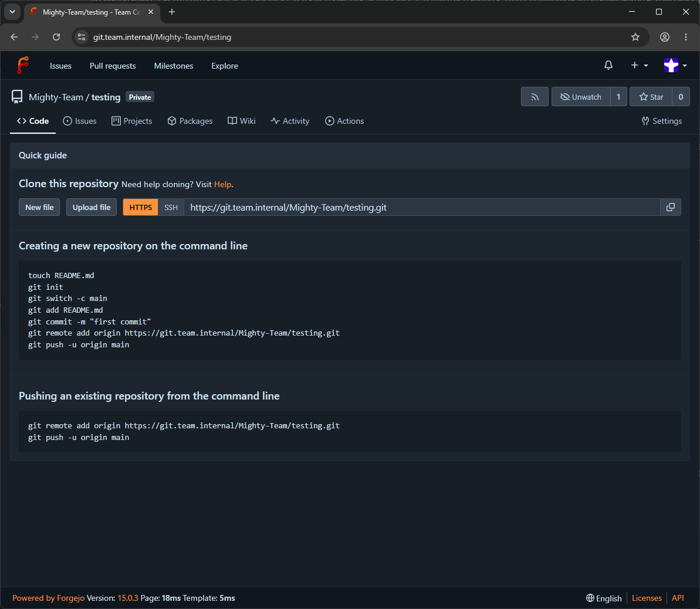Switch to the repository Issues tab
700x609 pixels.
[x=80, y=121]
